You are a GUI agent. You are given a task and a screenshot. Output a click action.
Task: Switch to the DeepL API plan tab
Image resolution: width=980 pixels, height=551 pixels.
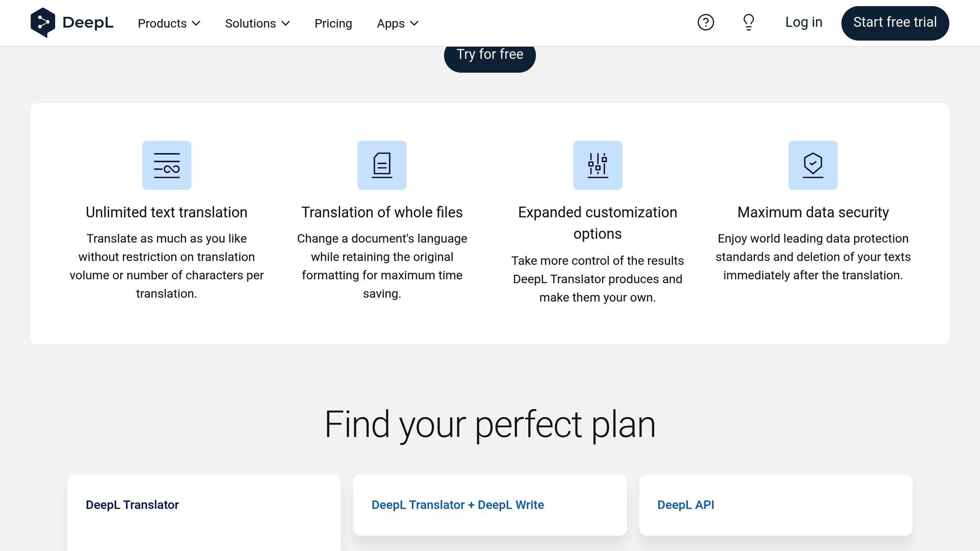[686, 505]
